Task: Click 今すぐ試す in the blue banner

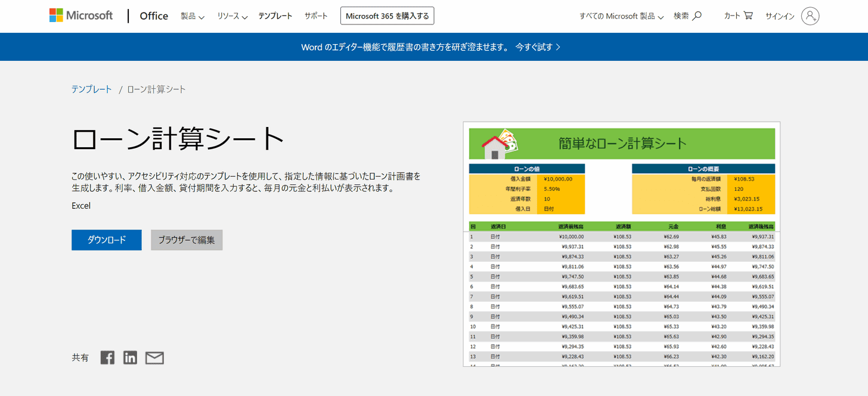Action: pos(538,47)
